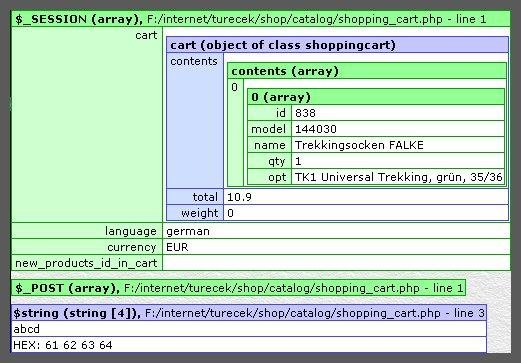Click the 'contents (array)' header
Screen dimensions: 521x363
tap(367, 71)
